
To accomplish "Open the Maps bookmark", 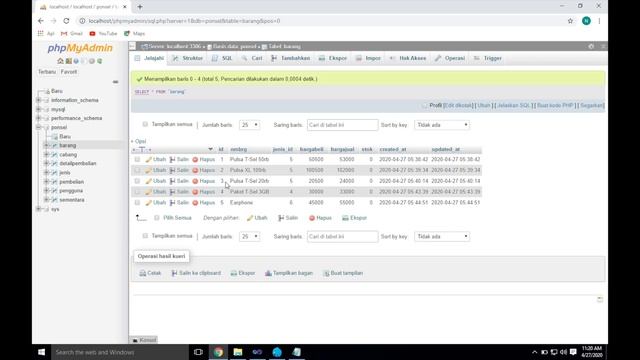I will 134,33.
